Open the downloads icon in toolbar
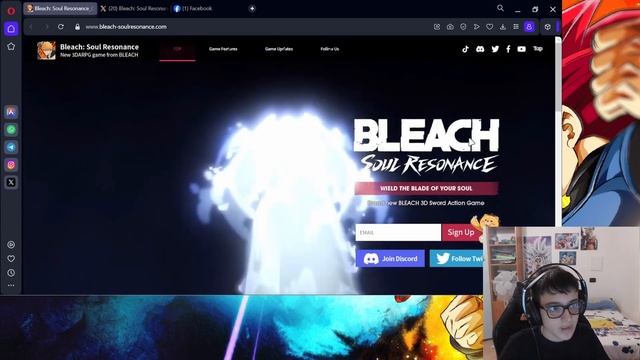This screenshot has width=640, height=360. (503, 27)
